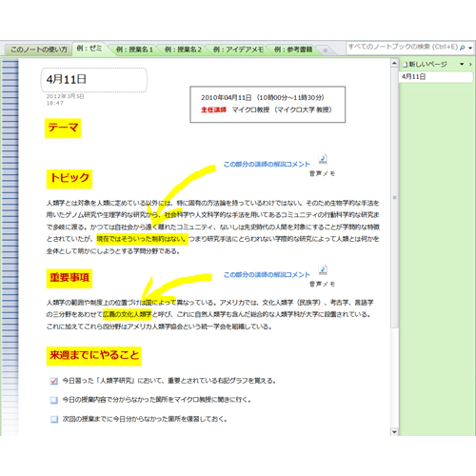Check the 復習しておく to-do box

pyautogui.click(x=54, y=419)
